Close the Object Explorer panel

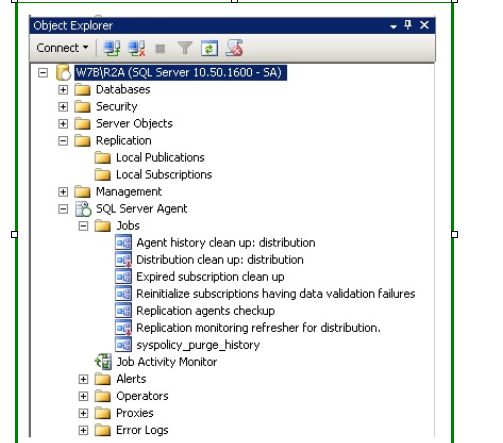pos(424,25)
